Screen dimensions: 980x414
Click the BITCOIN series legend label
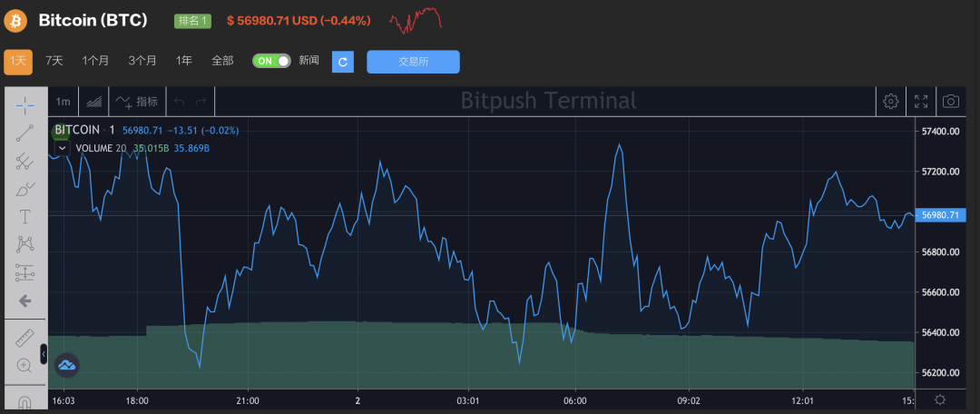point(77,130)
